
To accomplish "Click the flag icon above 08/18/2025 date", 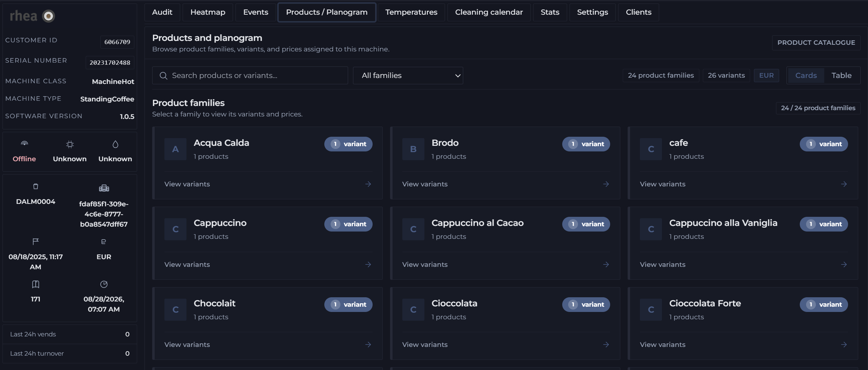I will (x=36, y=241).
